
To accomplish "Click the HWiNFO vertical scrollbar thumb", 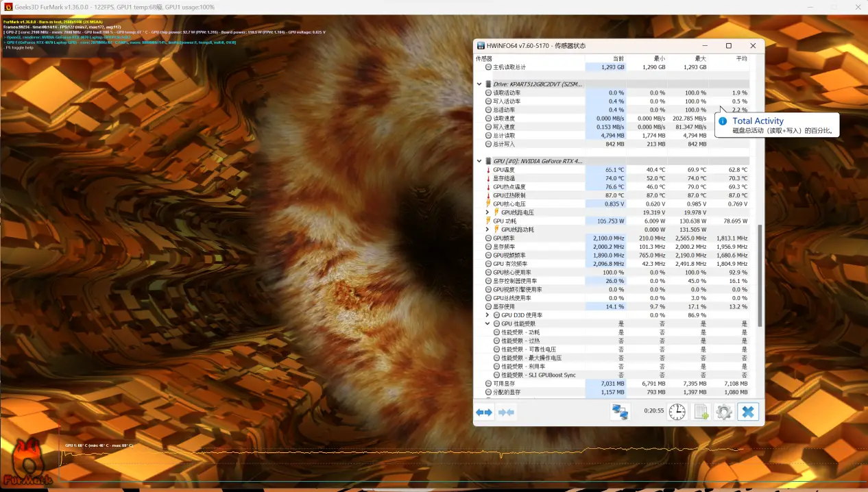I will [758, 276].
